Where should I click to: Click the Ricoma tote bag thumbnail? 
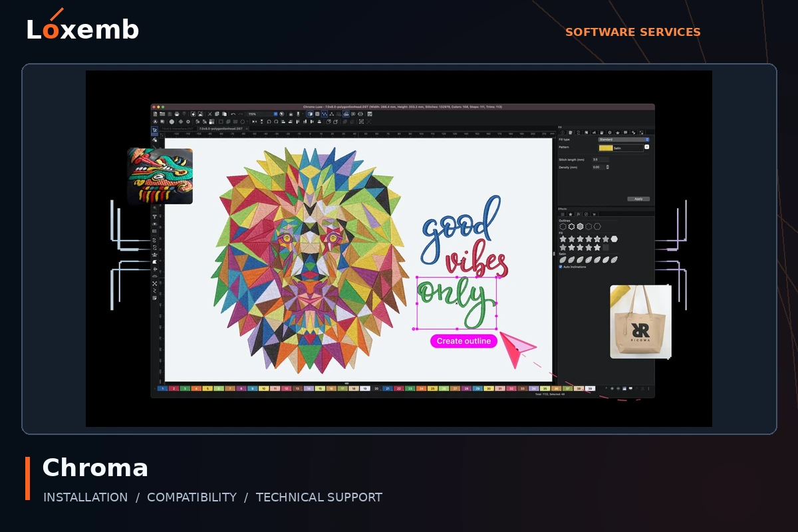[641, 322]
